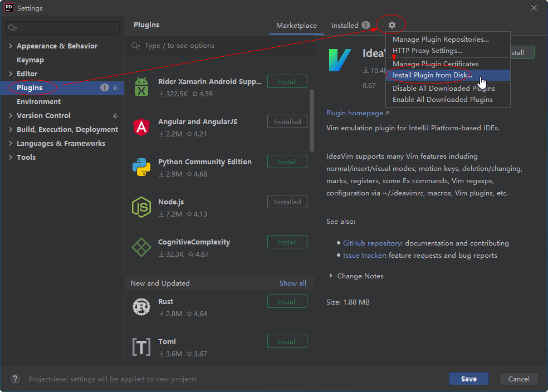Expand Appearance & Behavior settings
Screen dimensions: 548x392
11,46
